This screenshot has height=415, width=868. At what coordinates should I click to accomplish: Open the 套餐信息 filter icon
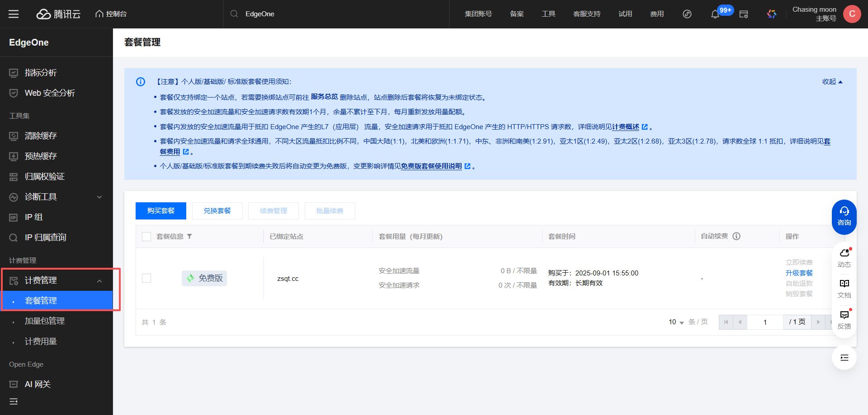pos(189,237)
